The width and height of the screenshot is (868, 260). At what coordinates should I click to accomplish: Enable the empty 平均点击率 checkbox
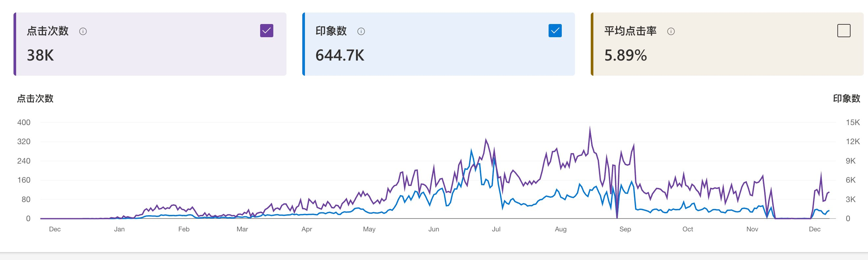click(844, 31)
